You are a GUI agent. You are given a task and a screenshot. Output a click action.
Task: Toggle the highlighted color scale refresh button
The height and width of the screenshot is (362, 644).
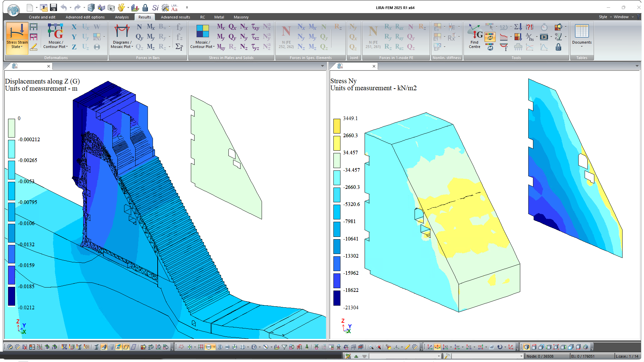(490, 37)
